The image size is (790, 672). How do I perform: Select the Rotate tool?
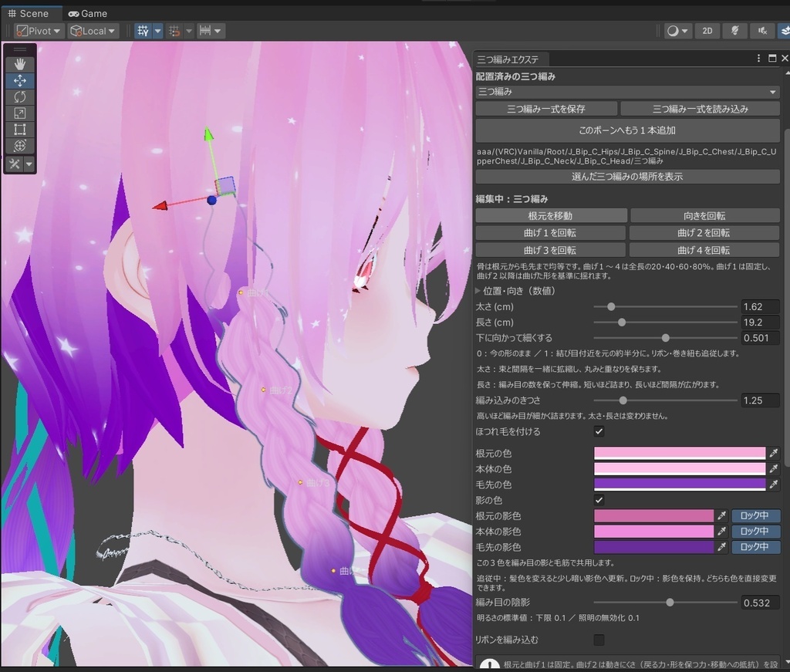pos(19,96)
